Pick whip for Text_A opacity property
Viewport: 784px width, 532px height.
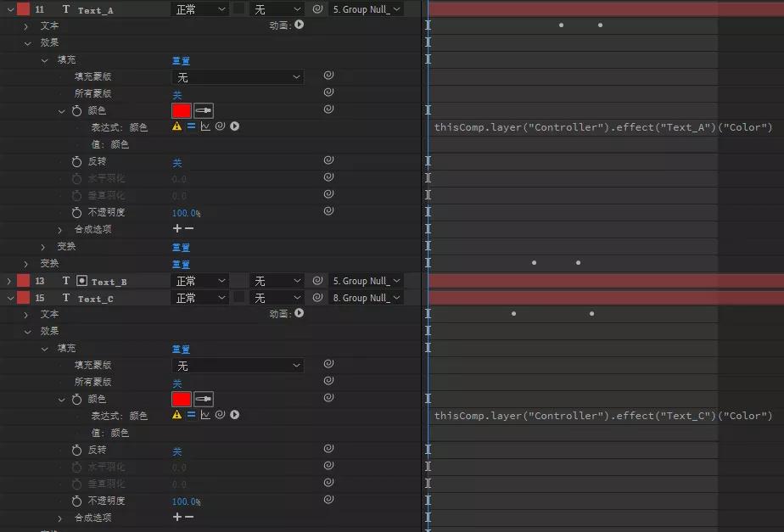click(328, 211)
